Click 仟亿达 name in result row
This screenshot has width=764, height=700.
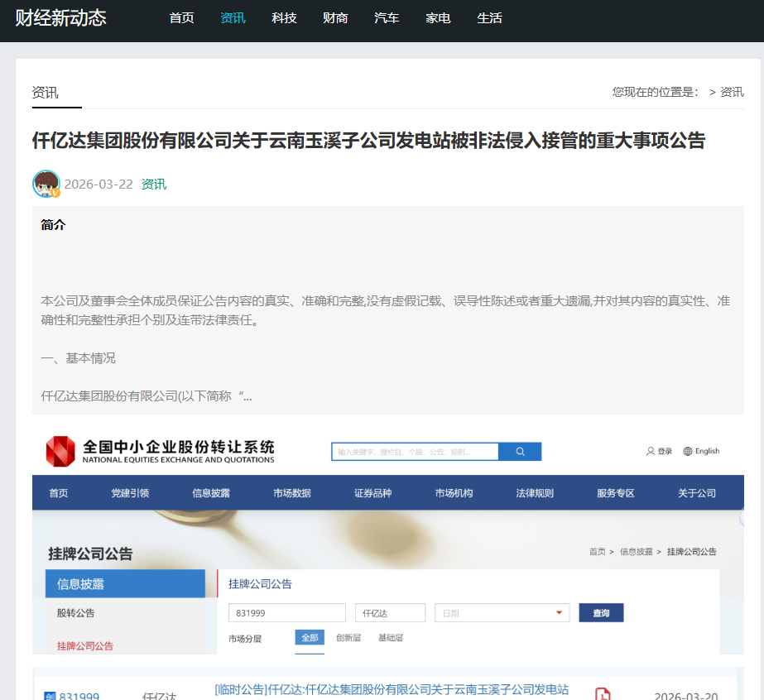point(159,696)
